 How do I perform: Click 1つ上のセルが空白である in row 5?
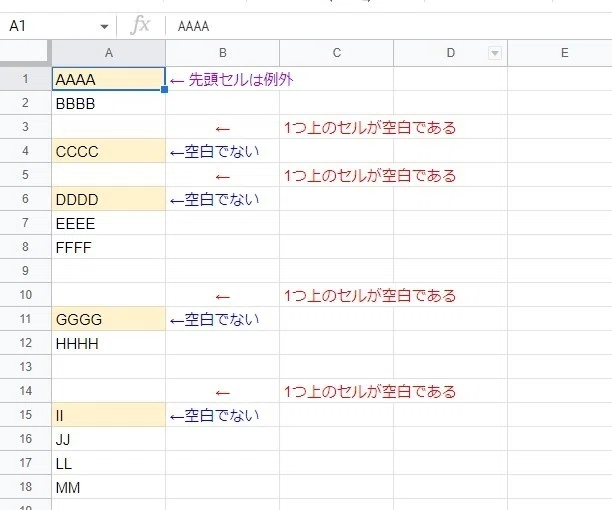click(x=370, y=176)
